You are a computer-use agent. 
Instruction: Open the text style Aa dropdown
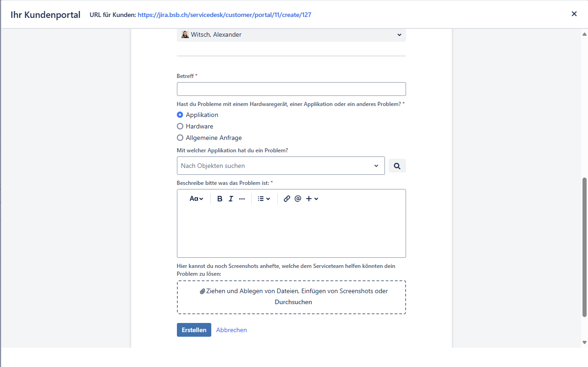(197, 199)
